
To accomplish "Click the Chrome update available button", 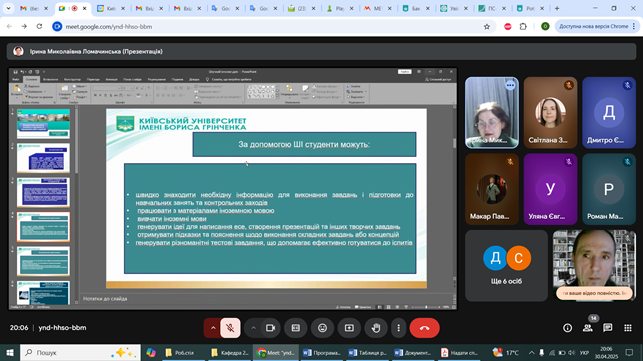I will (x=594, y=26).
